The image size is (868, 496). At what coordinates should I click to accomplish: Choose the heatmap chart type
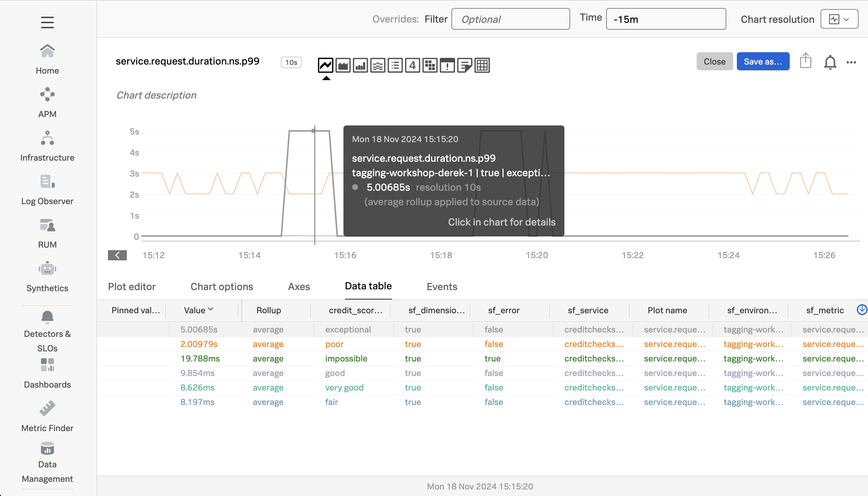[430, 66]
